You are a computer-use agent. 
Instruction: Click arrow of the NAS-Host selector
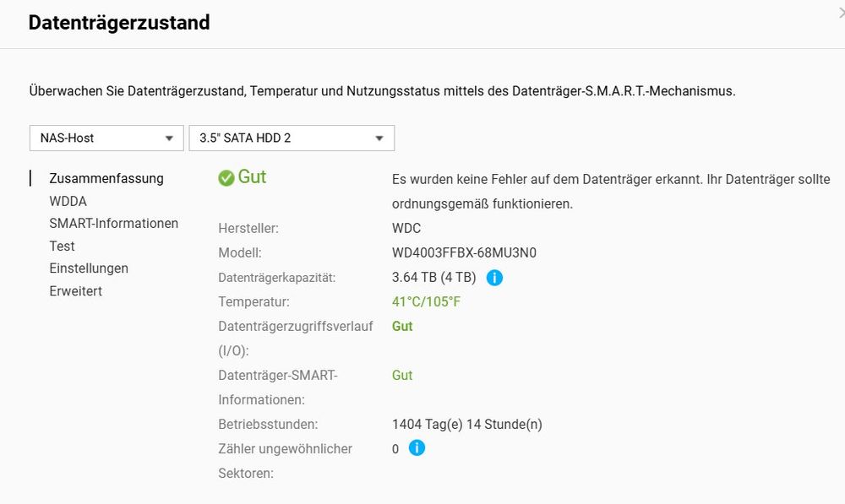(x=169, y=139)
